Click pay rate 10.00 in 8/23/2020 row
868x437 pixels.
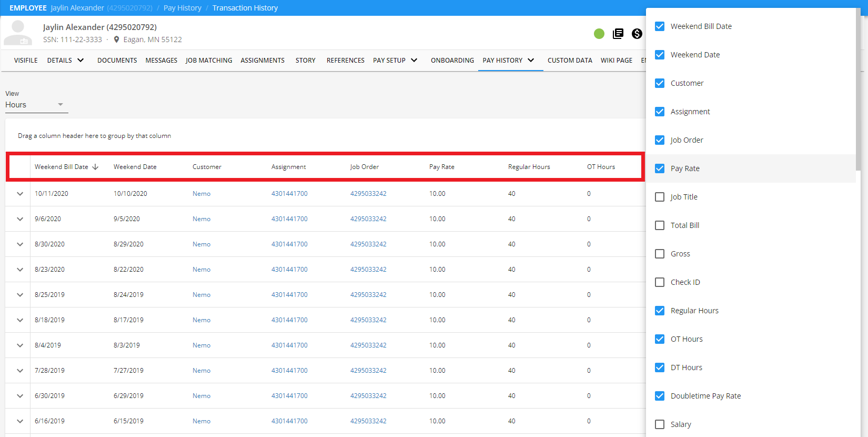[437, 270]
